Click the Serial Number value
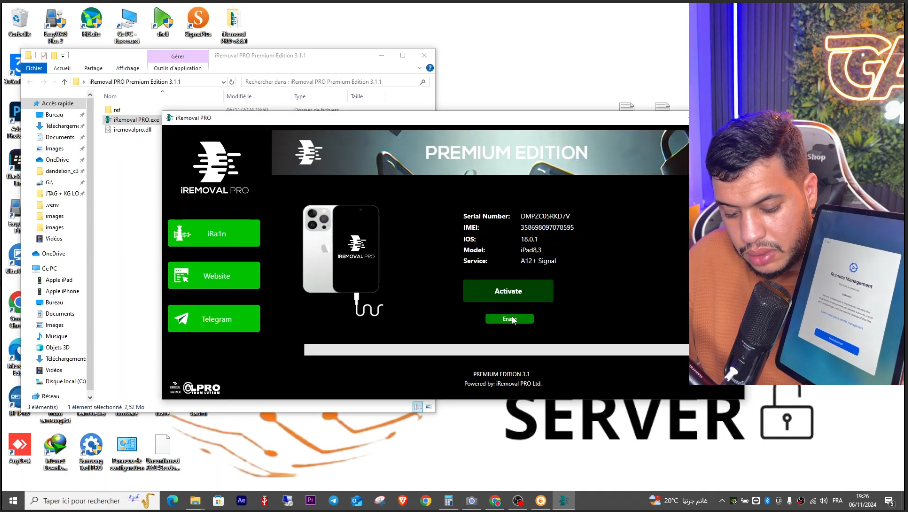Image resolution: width=908 pixels, height=512 pixels. 545,216
